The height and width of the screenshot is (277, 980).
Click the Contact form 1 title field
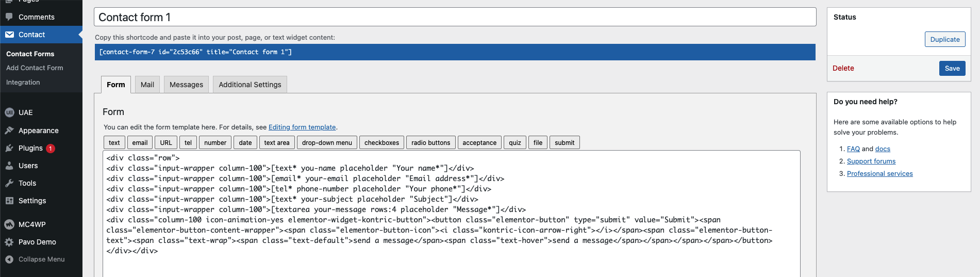455,17
